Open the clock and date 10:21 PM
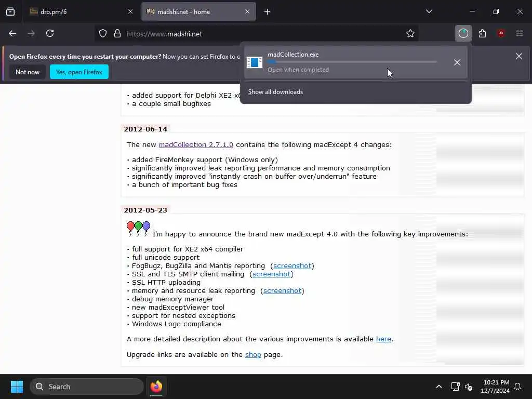 click(x=495, y=387)
